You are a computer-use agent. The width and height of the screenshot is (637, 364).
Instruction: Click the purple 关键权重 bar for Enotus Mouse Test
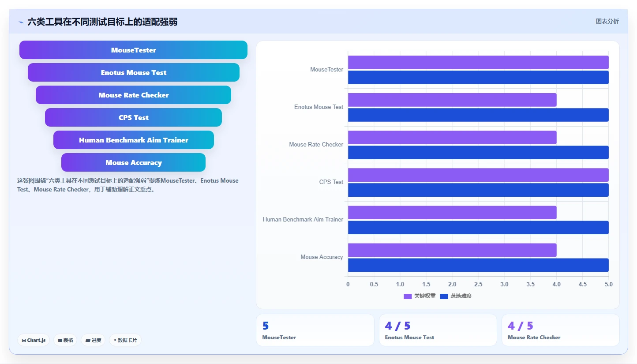pos(452,100)
